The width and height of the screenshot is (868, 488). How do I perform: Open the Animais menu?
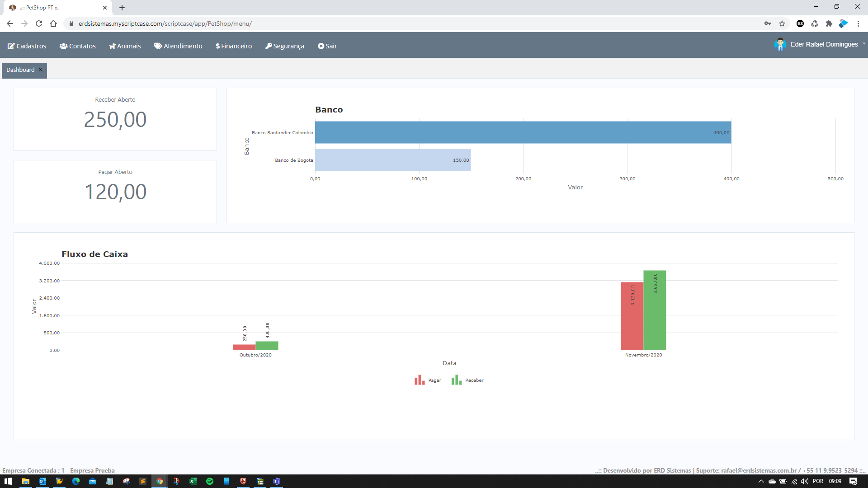[125, 46]
